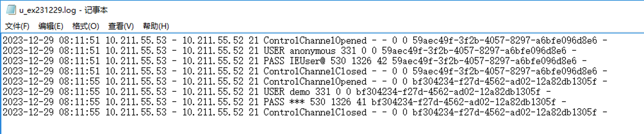Place cursor on the word anonymous
The image size is (644, 134).
312,51
